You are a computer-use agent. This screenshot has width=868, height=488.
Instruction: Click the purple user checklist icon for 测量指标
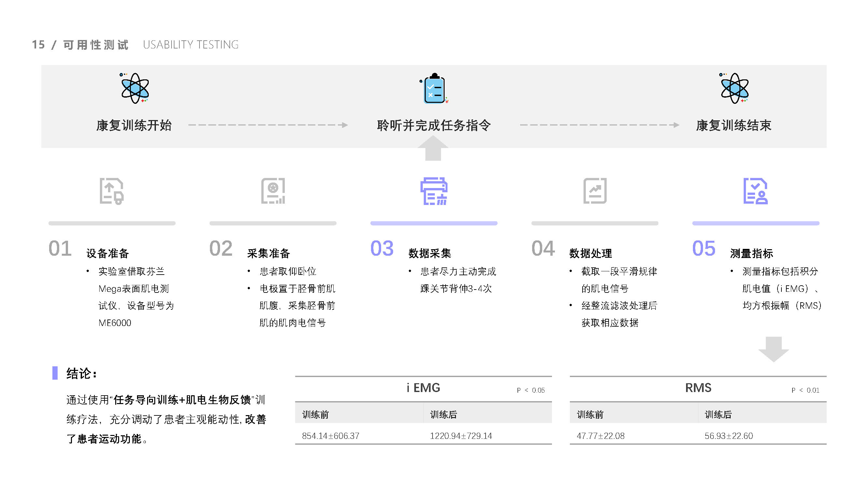pos(755,191)
